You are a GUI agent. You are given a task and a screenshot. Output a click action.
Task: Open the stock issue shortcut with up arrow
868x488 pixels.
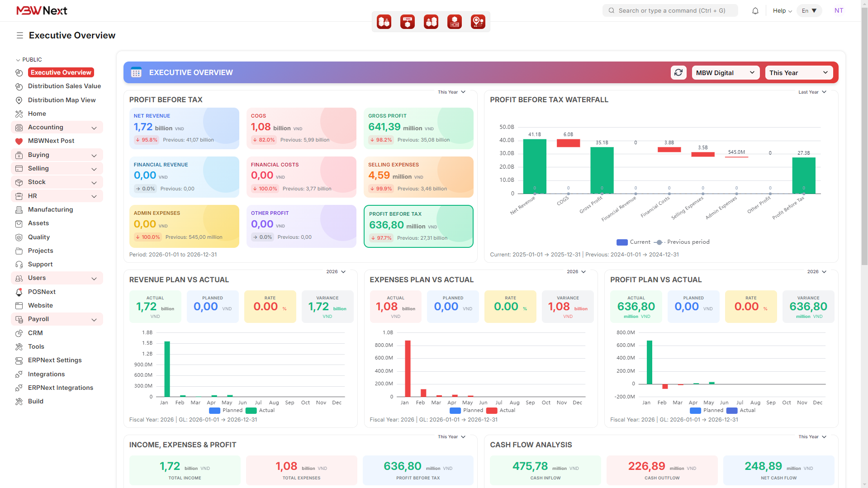coord(431,22)
